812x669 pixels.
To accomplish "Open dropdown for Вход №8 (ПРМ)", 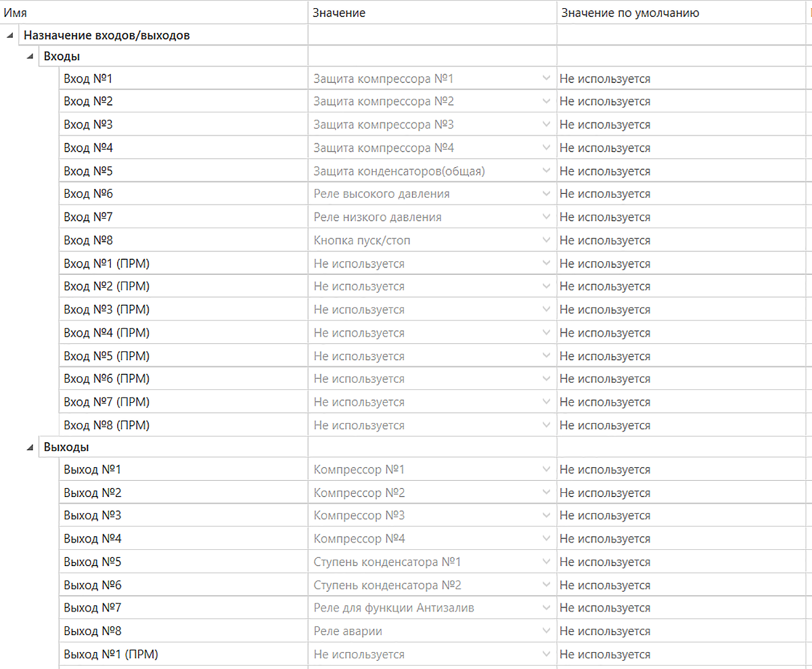I will pos(547,425).
